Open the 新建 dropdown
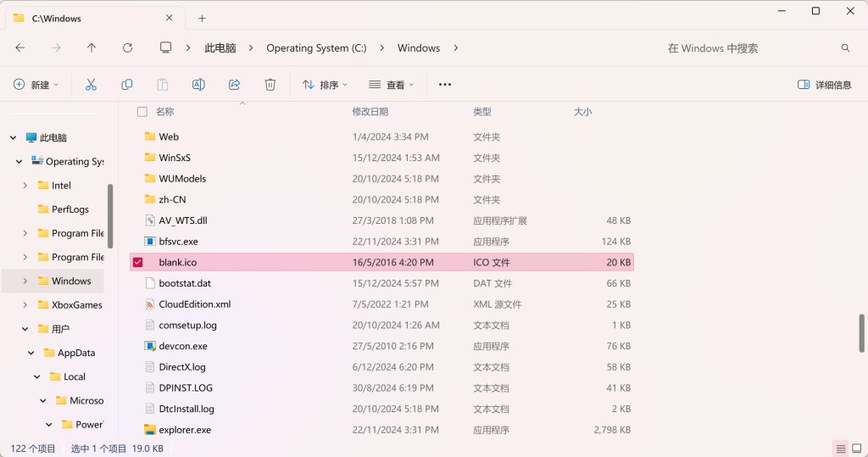 point(36,85)
